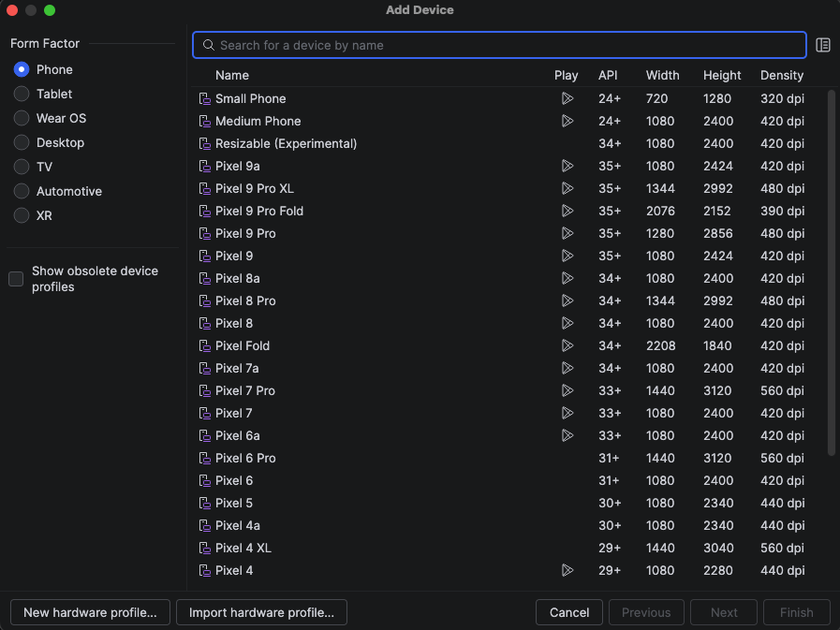
Task: Click the 2208 width value for Pixel Fold
Action: [x=660, y=345]
